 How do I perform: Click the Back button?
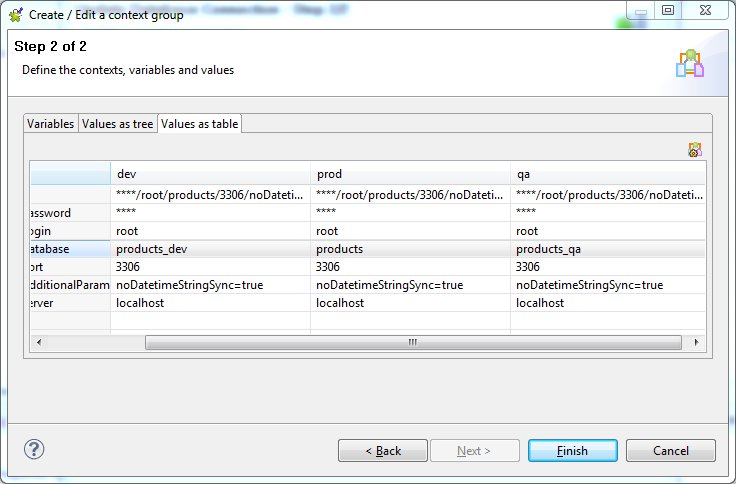tap(383, 451)
